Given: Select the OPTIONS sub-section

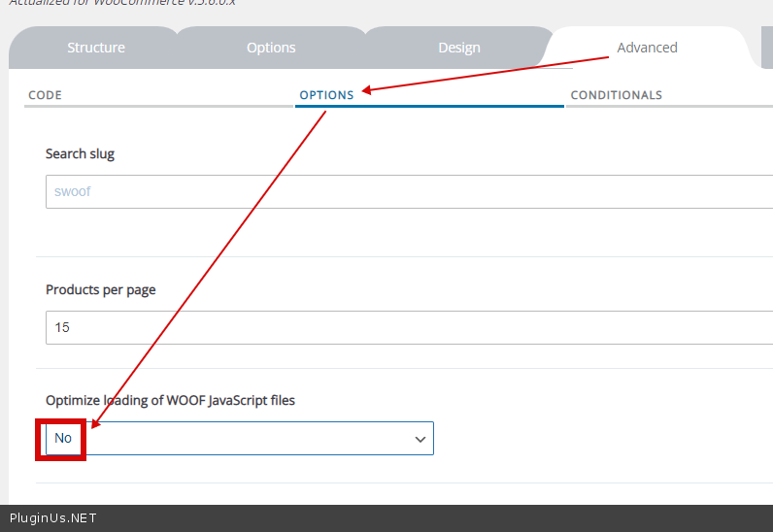Looking at the screenshot, I should [x=326, y=95].
